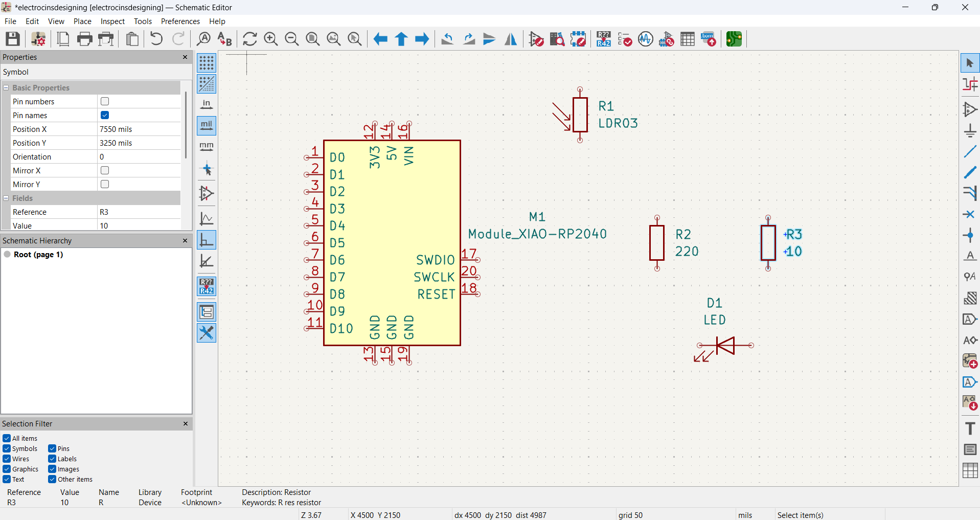Switch units to inches

pyautogui.click(x=207, y=105)
